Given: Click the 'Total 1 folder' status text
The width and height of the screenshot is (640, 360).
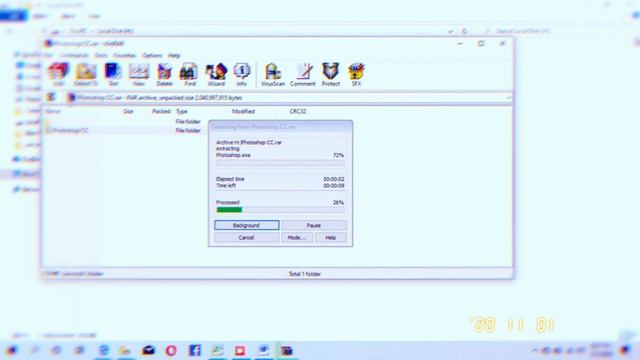Looking at the screenshot, I should (x=304, y=274).
